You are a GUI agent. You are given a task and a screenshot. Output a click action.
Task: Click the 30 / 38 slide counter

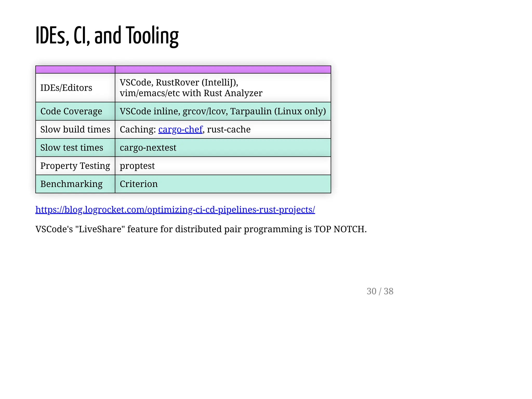pos(380,291)
